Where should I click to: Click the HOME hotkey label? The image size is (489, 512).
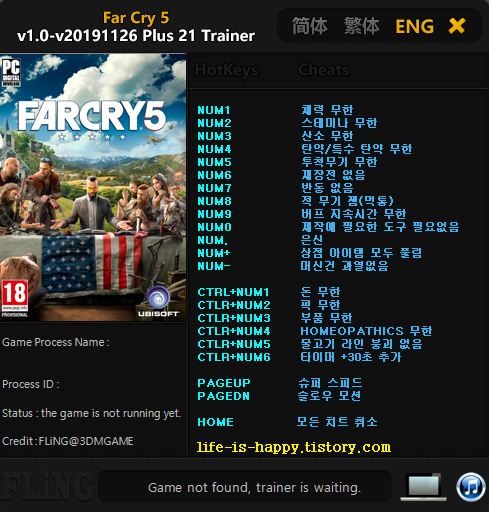point(215,422)
